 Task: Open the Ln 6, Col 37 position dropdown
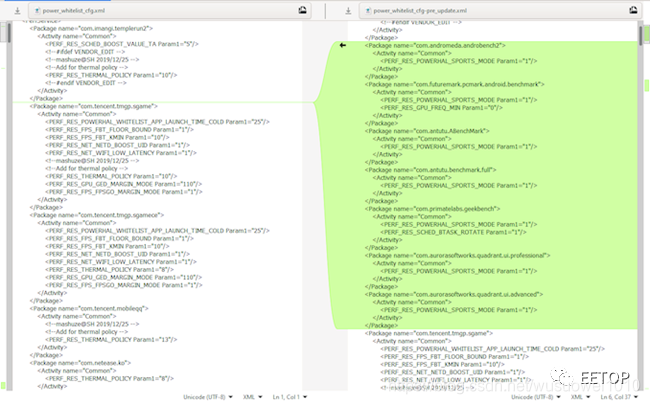coord(619,397)
